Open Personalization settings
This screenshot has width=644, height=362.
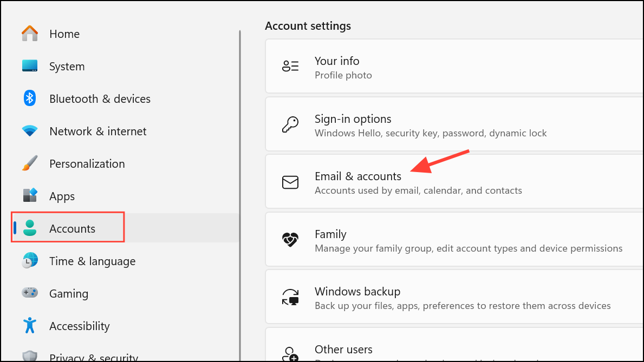coord(125,163)
